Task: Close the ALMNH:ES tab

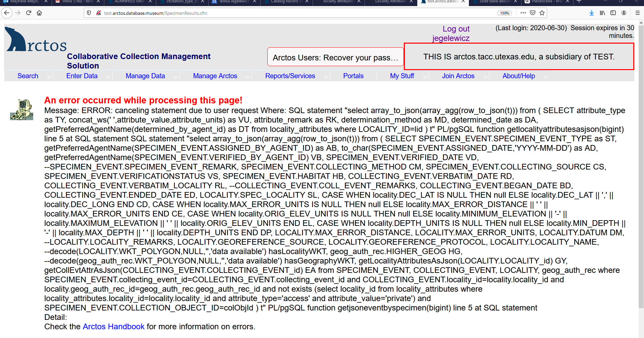Action: [150, 2]
